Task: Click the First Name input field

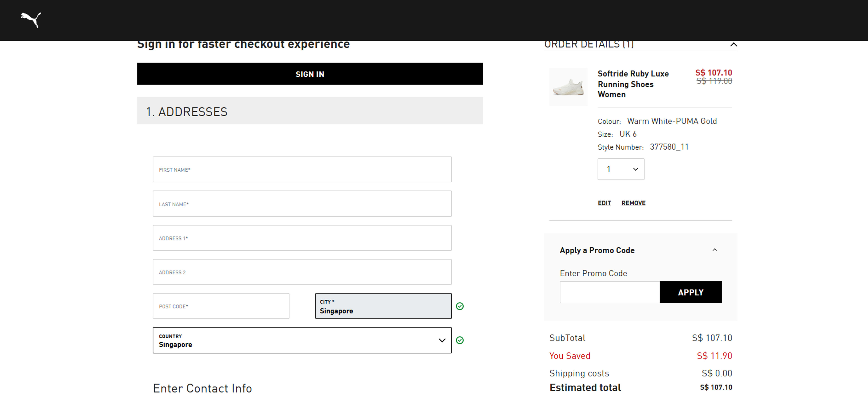Action: click(302, 170)
